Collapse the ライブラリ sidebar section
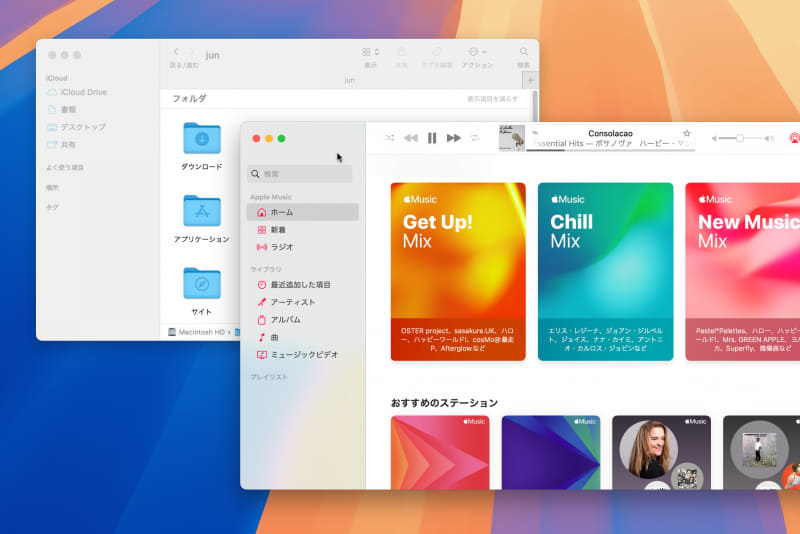This screenshot has width=800, height=534. 266,269
